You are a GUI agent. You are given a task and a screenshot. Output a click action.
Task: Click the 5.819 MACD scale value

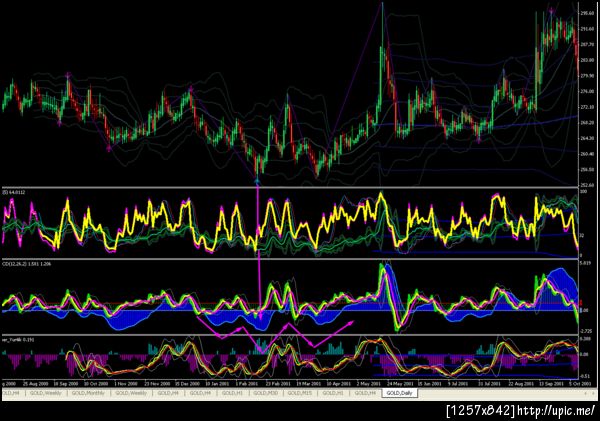point(586,263)
